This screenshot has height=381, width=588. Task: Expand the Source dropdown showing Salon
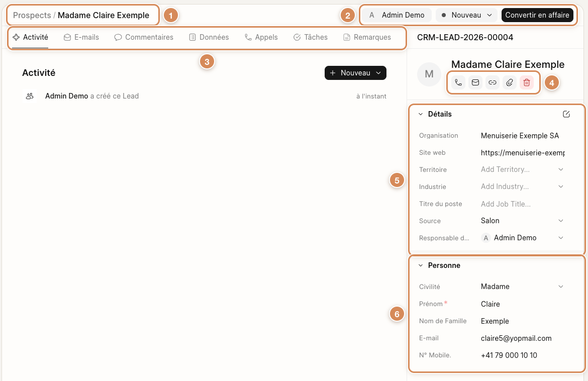[522, 221]
